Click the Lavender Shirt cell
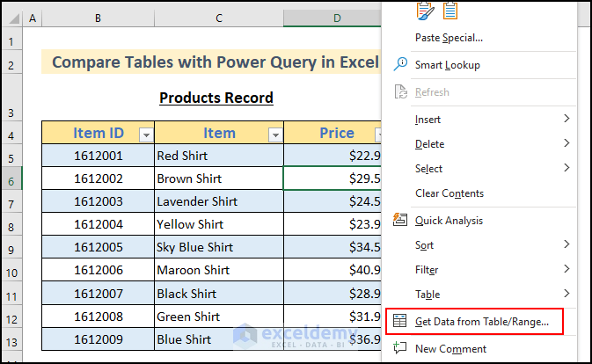 pyautogui.click(x=219, y=201)
